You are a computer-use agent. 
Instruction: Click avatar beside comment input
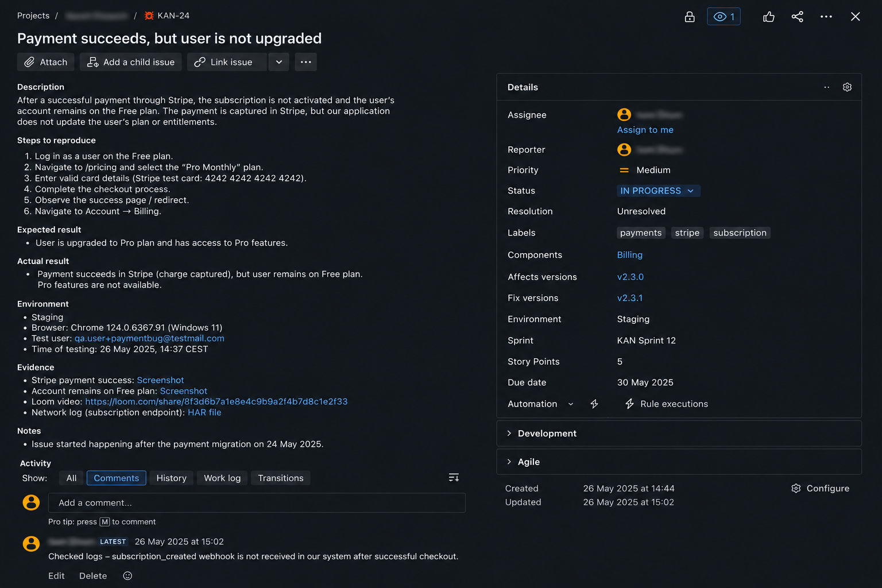pyautogui.click(x=31, y=502)
